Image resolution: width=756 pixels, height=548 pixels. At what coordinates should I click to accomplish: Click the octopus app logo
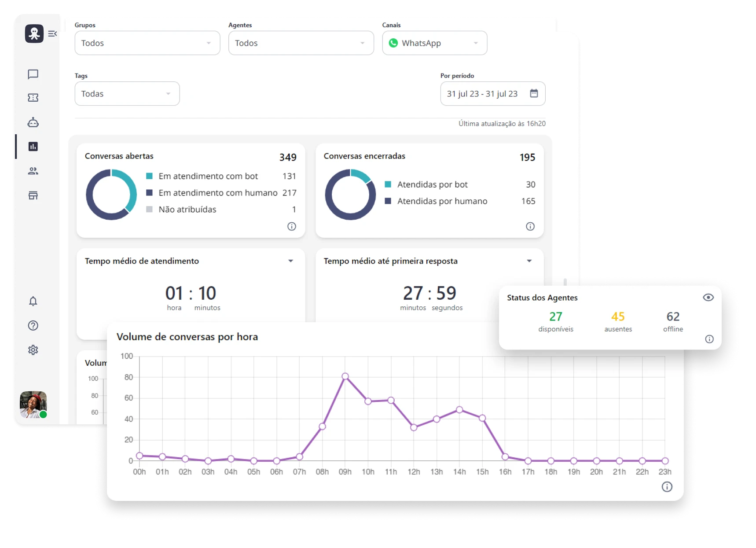(34, 33)
